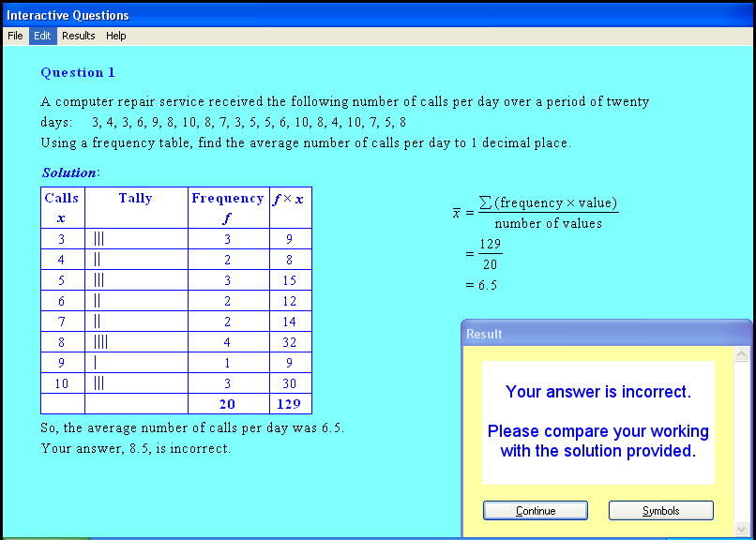Click the Continue button
Viewport: 756px width, 540px height.
click(x=536, y=510)
